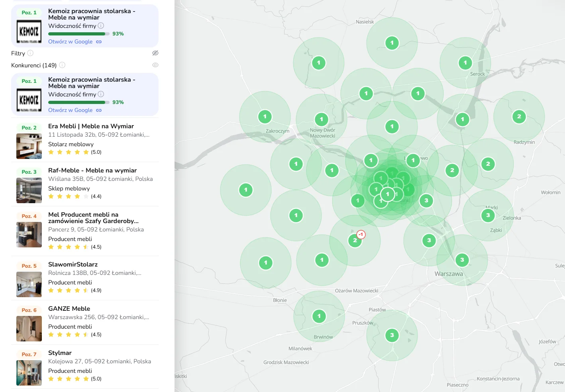Click the visibility progress bar in the Kemoiz card under Konkurenci
The height and width of the screenshot is (392, 565).
(79, 102)
